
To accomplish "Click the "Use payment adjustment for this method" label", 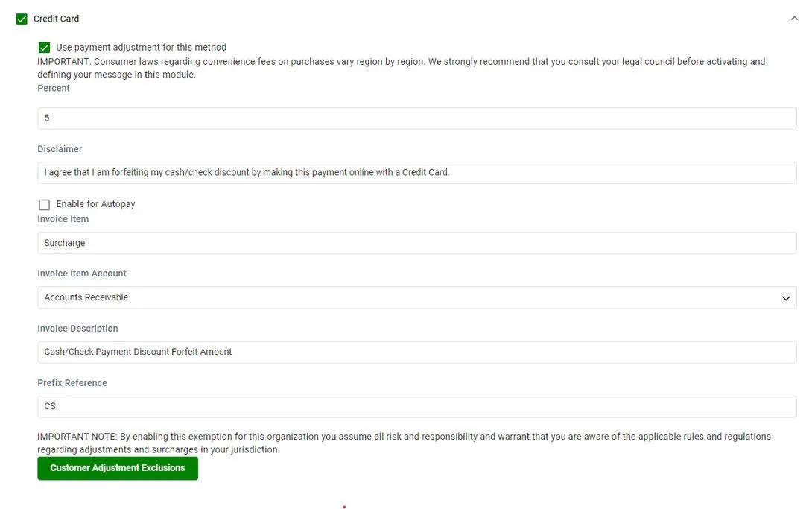I will tap(141, 48).
